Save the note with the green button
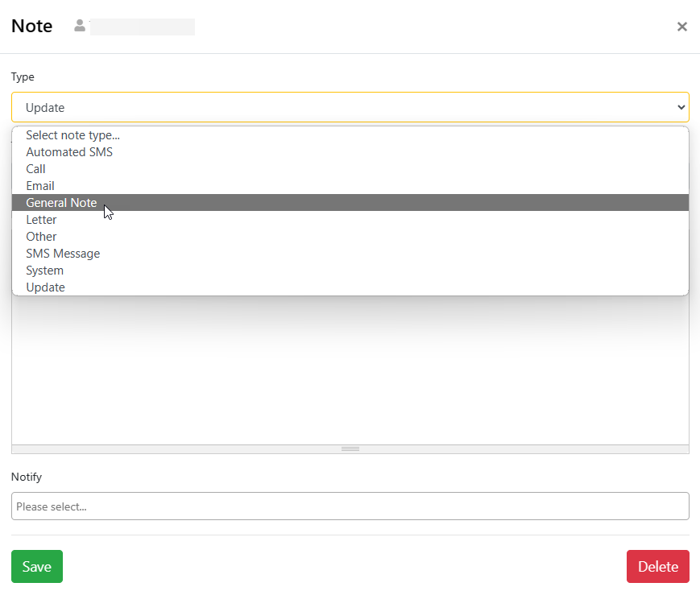 36,567
